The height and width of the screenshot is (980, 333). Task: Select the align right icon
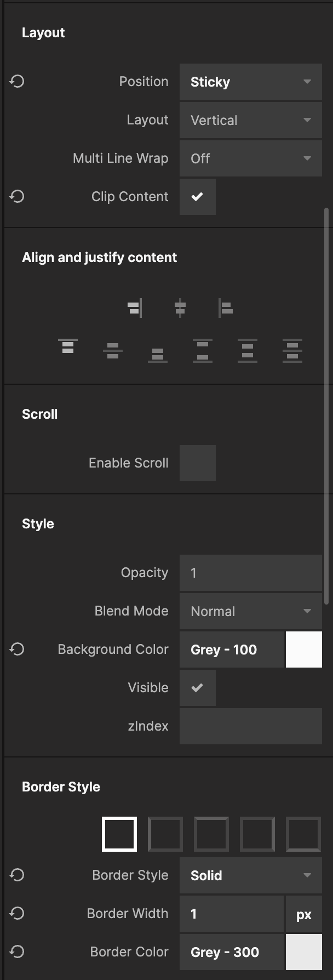pyautogui.click(x=135, y=308)
